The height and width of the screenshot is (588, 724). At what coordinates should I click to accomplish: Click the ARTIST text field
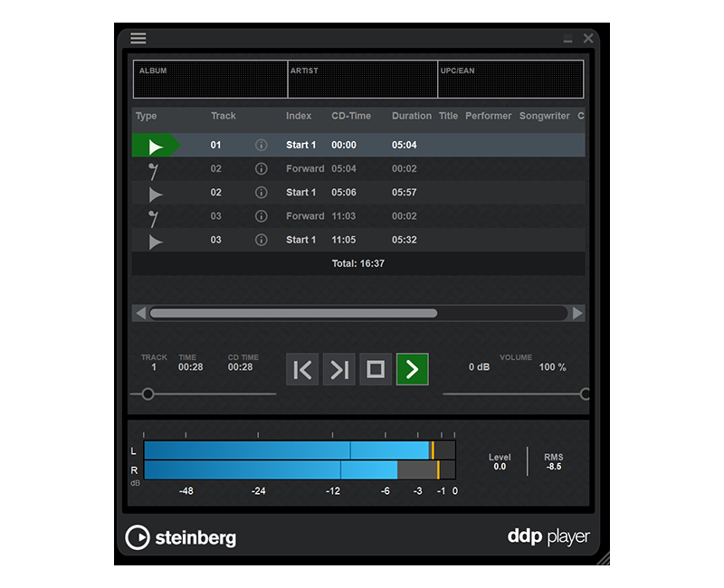click(362, 80)
